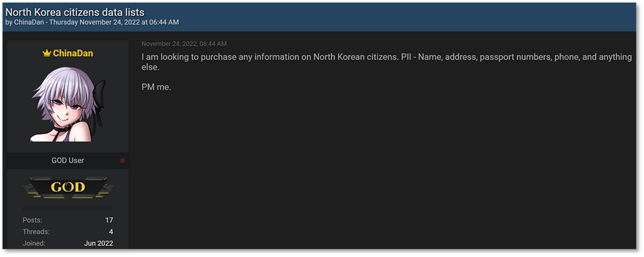Viewport: 644px width, 257px height.
Task: Click the reputation bar under the GOD badge
Action: (68, 207)
